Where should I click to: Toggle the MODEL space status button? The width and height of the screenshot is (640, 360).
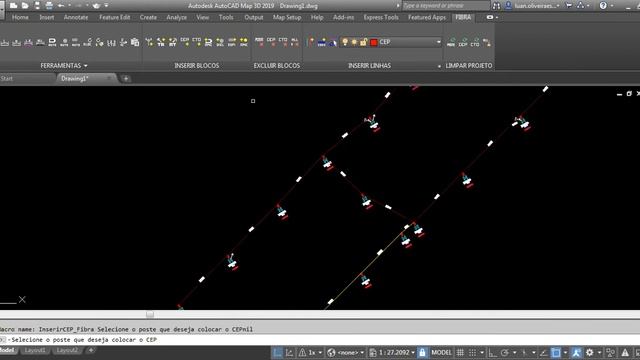pos(441,352)
